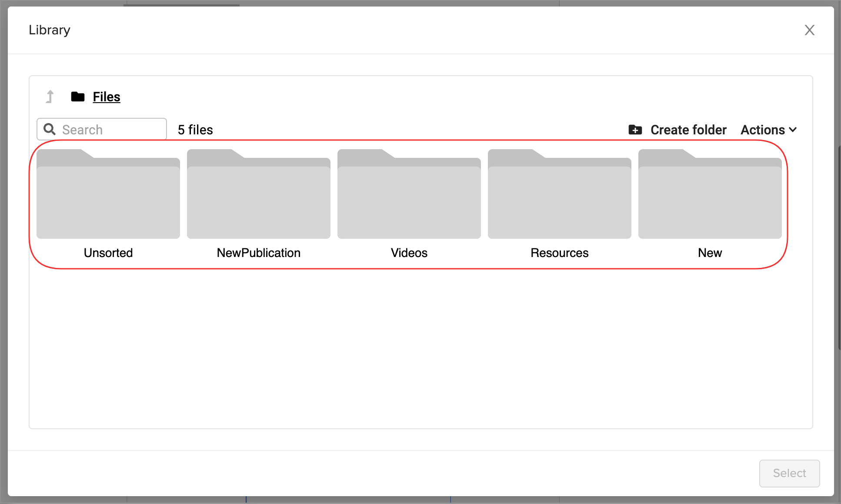This screenshot has height=504, width=841.
Task: Click the NewPublication folder label
Action: pyautogui.click(x=259, y=253)
